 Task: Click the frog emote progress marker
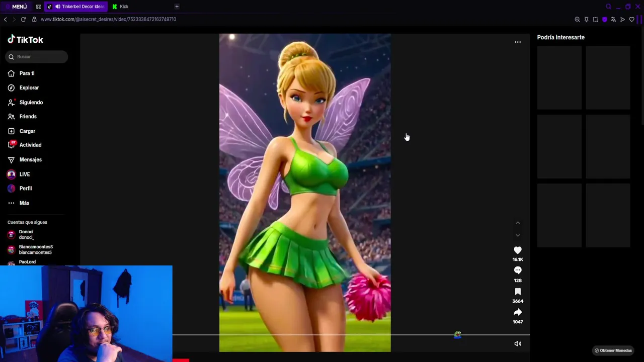[457, 335]
